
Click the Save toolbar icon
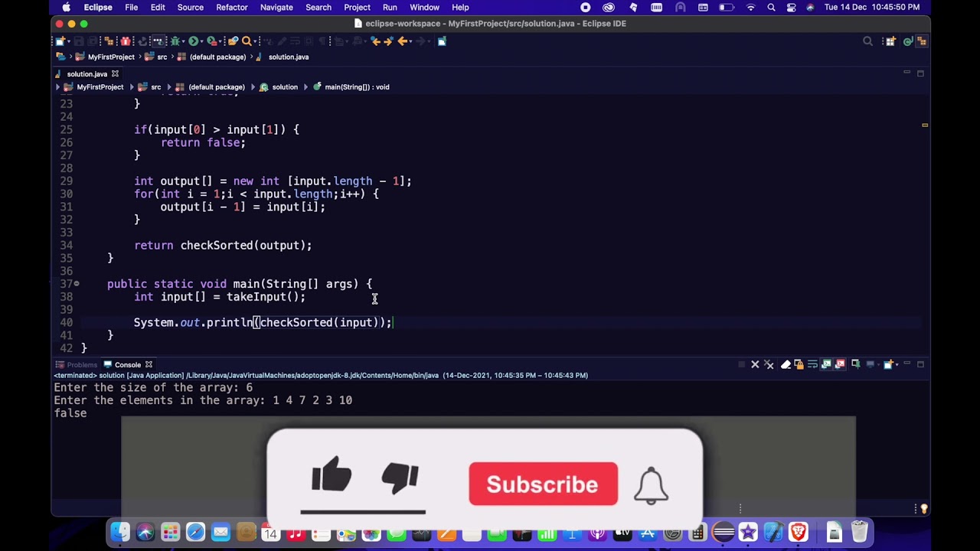pos(78,41)
